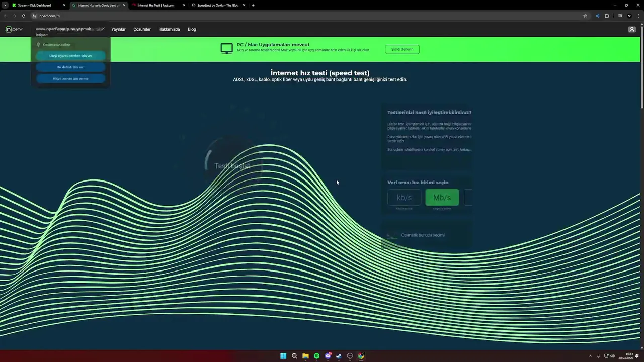Open Spotify from the taskbar
This screenshot has height=362, width=644.
tap(316, 356)
